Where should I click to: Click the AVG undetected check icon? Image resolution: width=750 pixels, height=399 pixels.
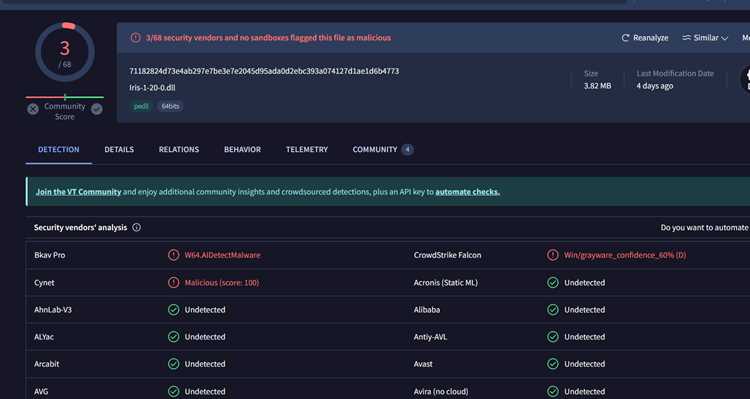point(174,391)
